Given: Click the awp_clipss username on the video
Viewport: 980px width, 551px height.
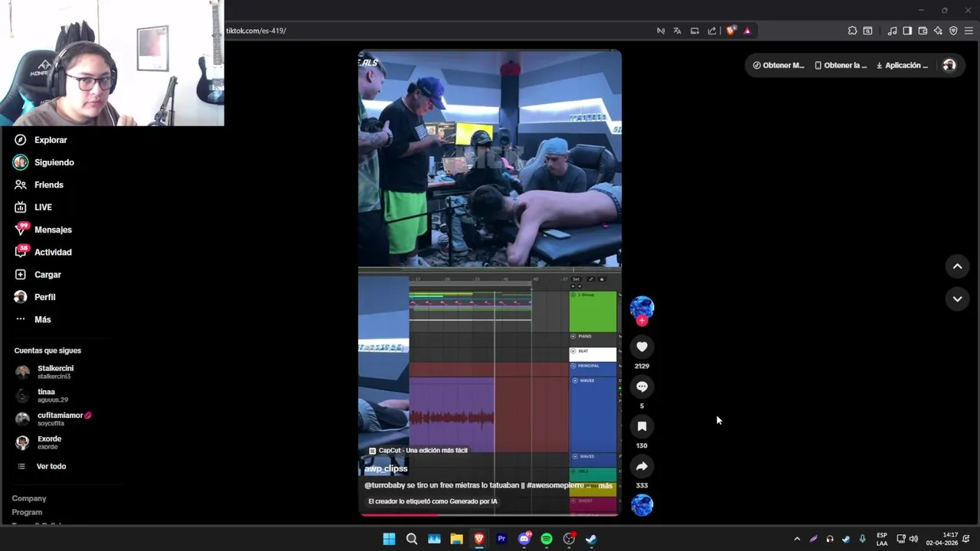Looking at the screenshot, I should coord(386,468).
